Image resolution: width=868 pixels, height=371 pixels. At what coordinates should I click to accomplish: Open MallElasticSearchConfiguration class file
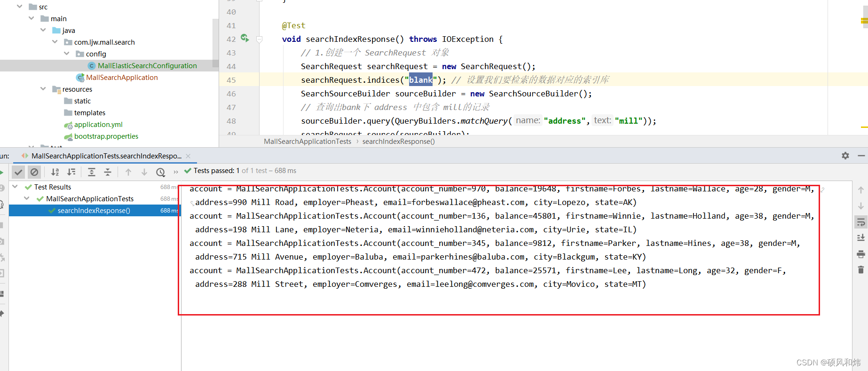(x=147, y=66)
